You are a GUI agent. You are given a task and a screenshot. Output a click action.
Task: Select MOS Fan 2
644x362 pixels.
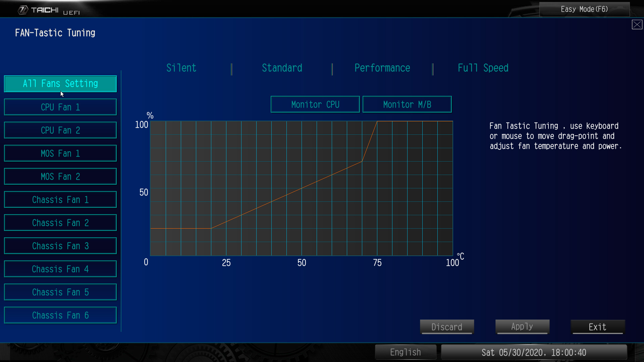coord(60,176)
